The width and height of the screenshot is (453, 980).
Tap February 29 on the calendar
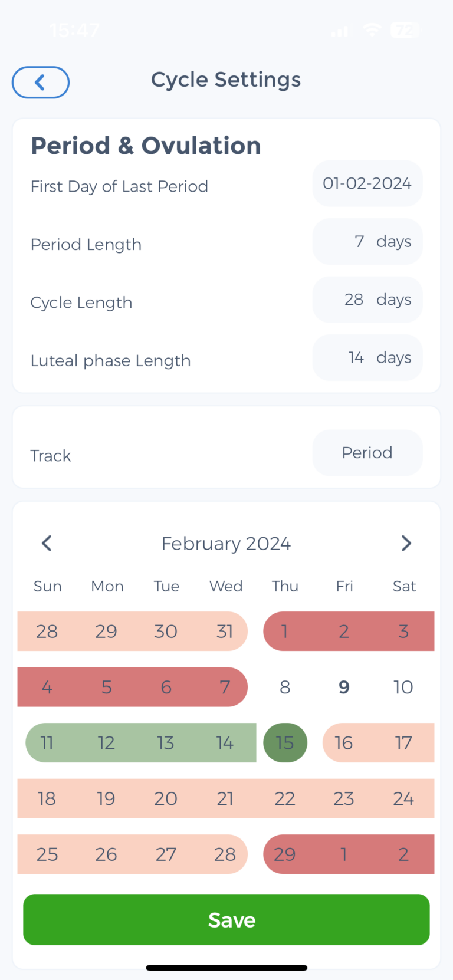tap(285, 854)
